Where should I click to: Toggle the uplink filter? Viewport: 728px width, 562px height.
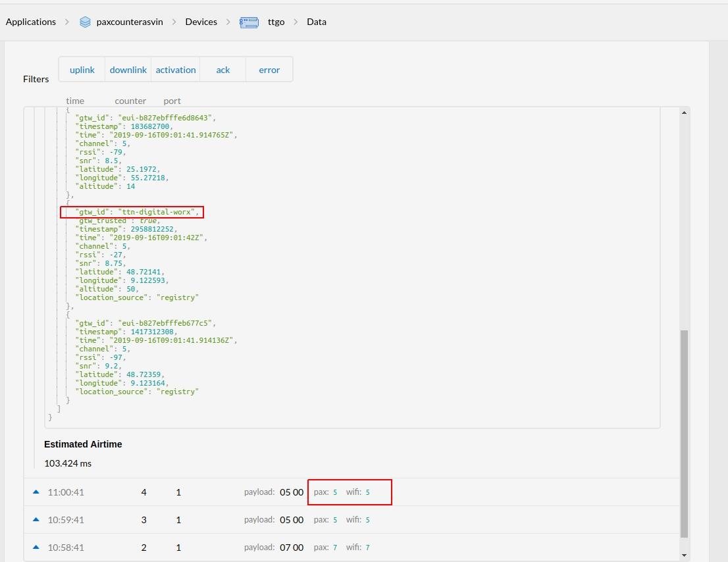point(82,70)
